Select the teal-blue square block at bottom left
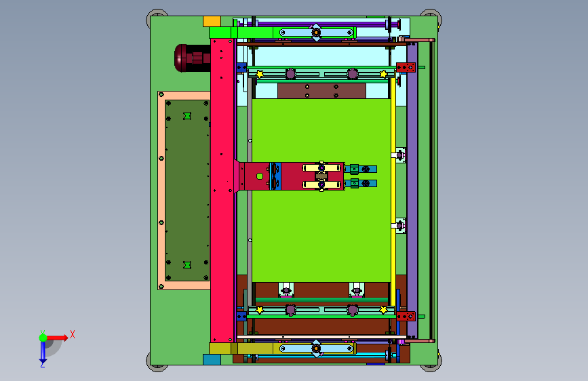 click(x=212, y=359)
